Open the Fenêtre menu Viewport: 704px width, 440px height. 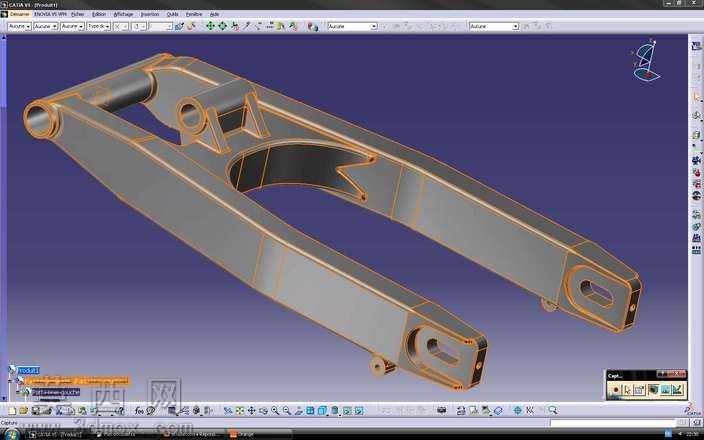tap(194, 14)
